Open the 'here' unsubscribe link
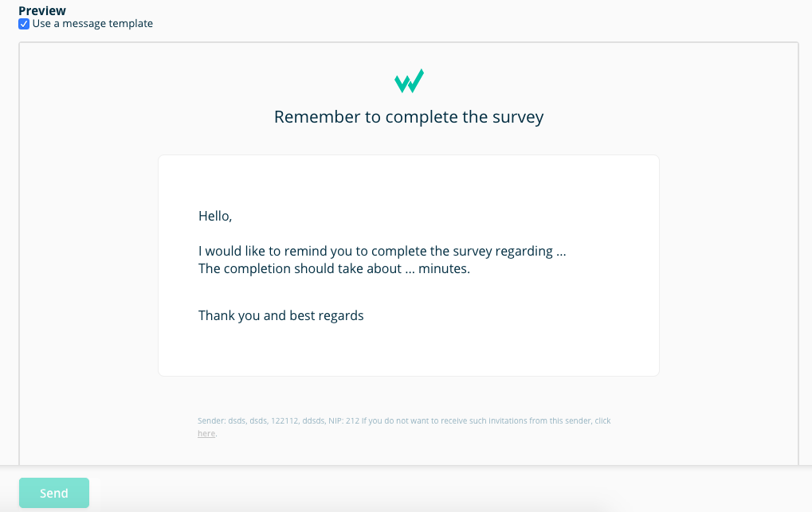812x512 pixels. click(x=206, y=434)
